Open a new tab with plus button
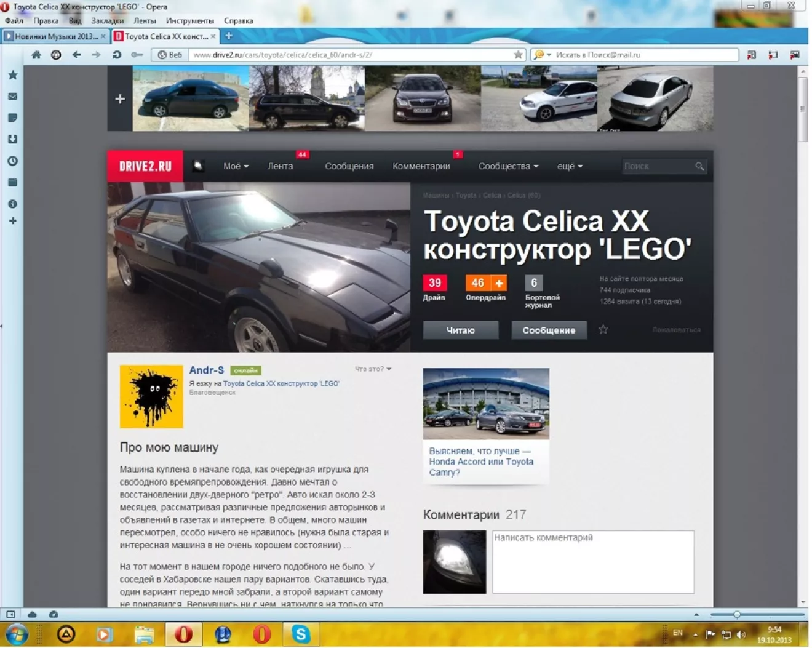The image size is (812, 648). (229, 36)
